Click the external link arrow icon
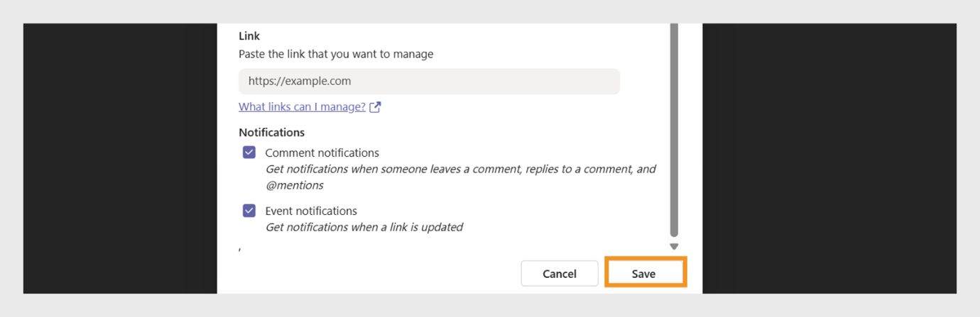This screenshot has height=317, width=980. point(376,107)
